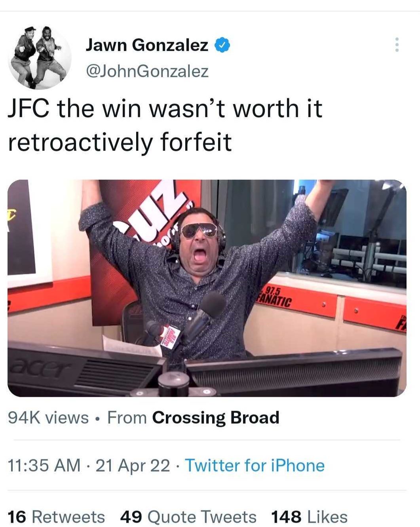The image size is (420, 527).
Task: Click the man's sunglasses in the video
Action: [x=199, y=231]
